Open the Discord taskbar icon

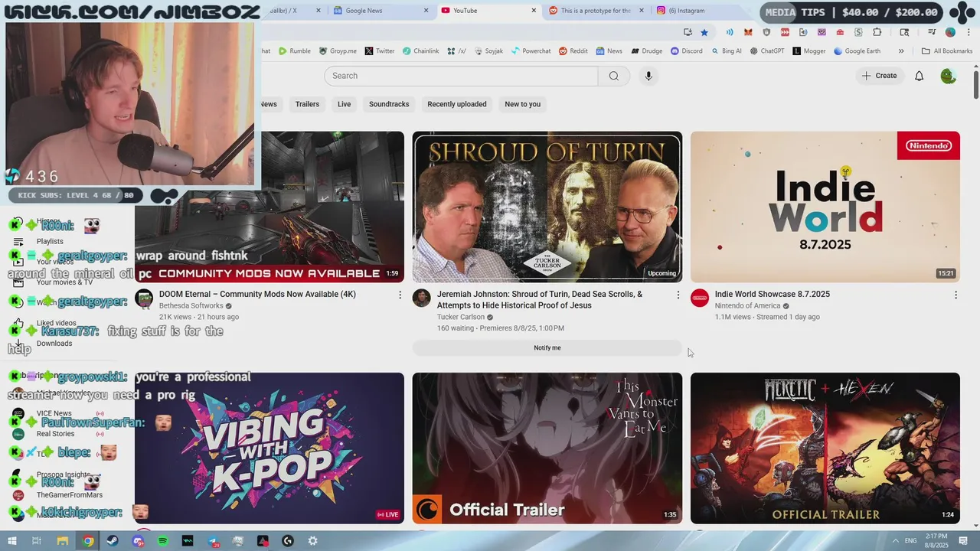138,541
